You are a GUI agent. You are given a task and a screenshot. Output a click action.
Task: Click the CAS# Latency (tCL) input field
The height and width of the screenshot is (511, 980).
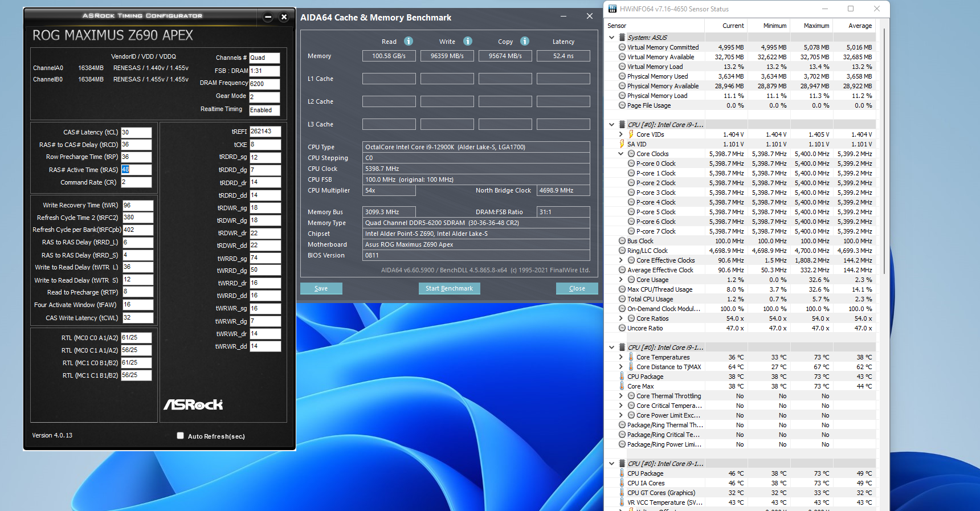tap(136, 132)
